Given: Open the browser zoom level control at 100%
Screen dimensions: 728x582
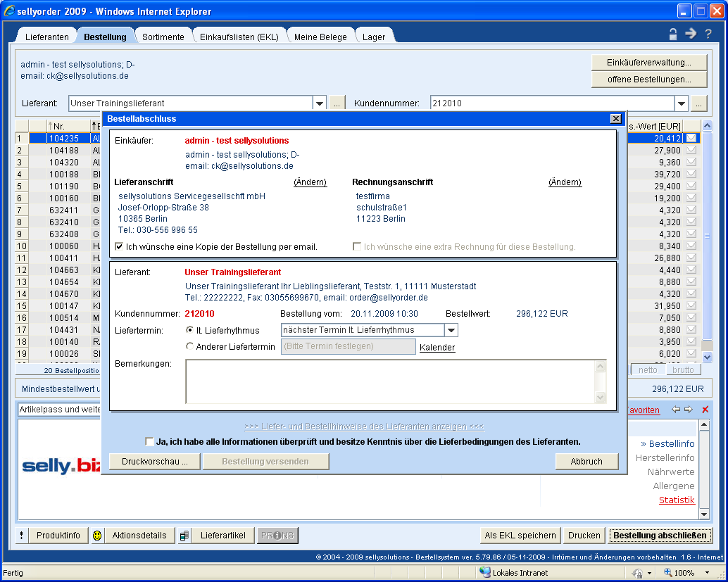Looking at the screenshot, I should point(689,573).
